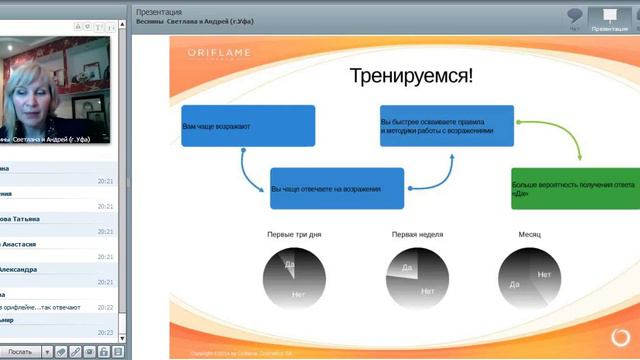Click the slide title 'Тренируемся!'

pos(411,76)
